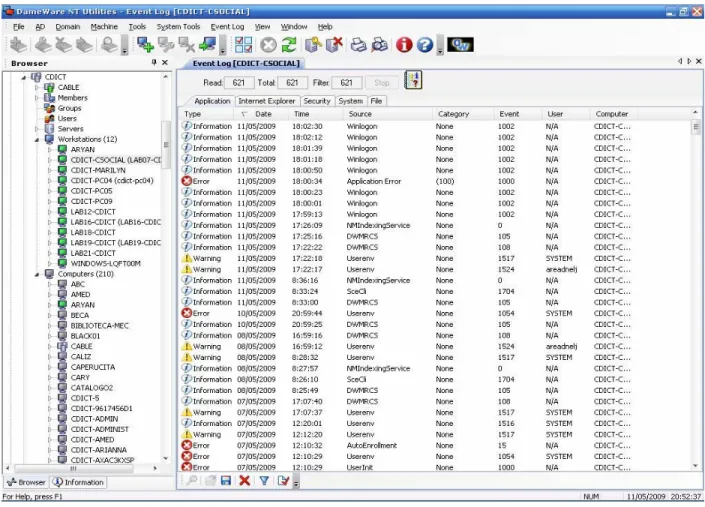This screenshot has width=705, height=507.
Task: Sort by the Category column header
Action: 463,114
